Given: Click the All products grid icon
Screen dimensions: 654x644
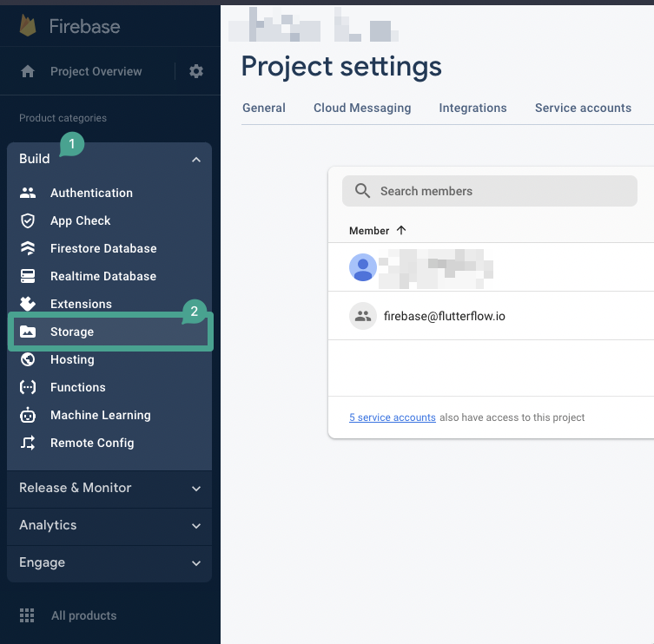Looking at the screenshot, I should pos(27,615).
